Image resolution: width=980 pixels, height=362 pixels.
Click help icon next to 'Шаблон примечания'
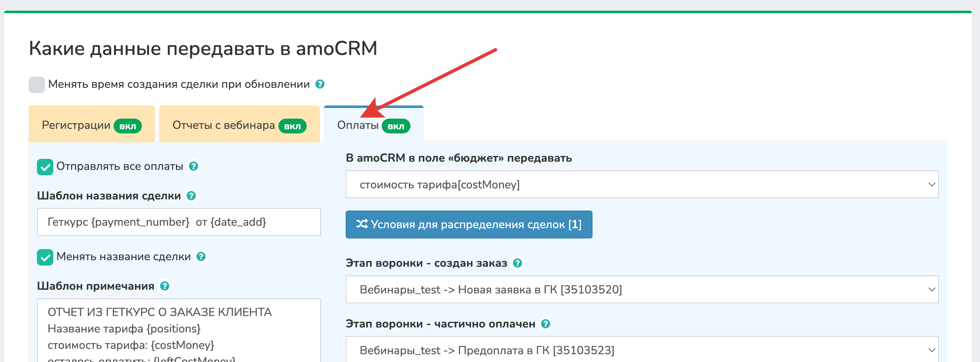165,286
